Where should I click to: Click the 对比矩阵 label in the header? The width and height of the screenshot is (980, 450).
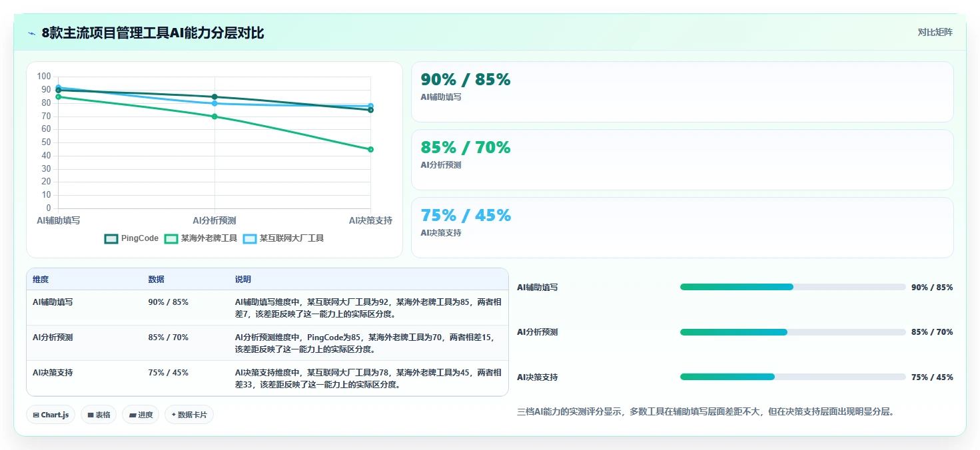point(935,32)
